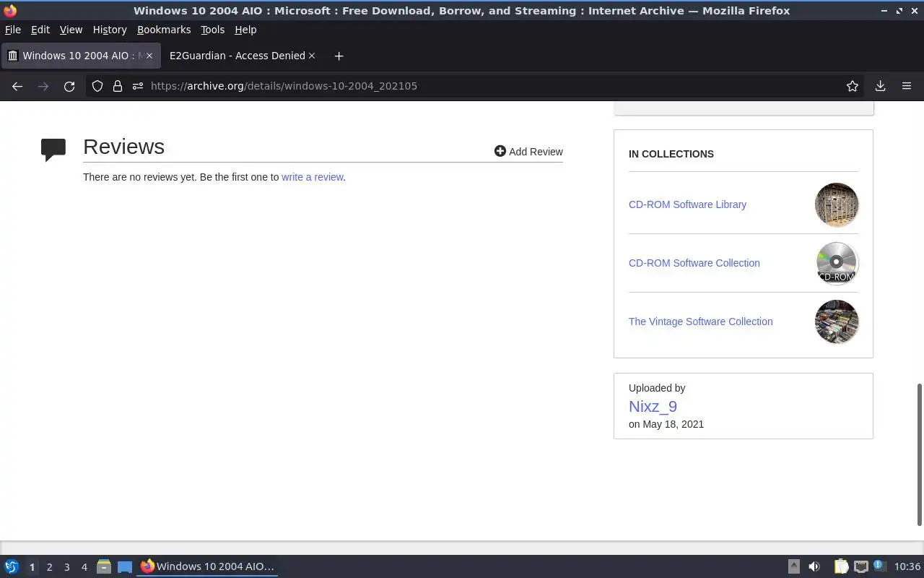The height and width of the screenshot is (578, 924).
Task: Click the 'write a review' link
Action: (312, 177)
